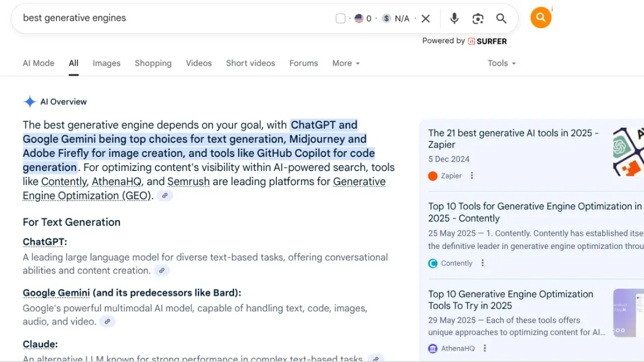Open the citation link after the GEO sentence
Image resolution: width=644 pixels, height=362 pixels.
[x=165, y=196]
